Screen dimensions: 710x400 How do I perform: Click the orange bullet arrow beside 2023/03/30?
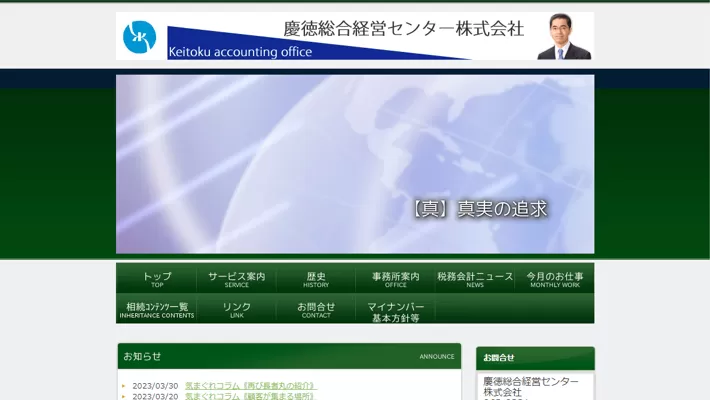[x=124, y=385]
